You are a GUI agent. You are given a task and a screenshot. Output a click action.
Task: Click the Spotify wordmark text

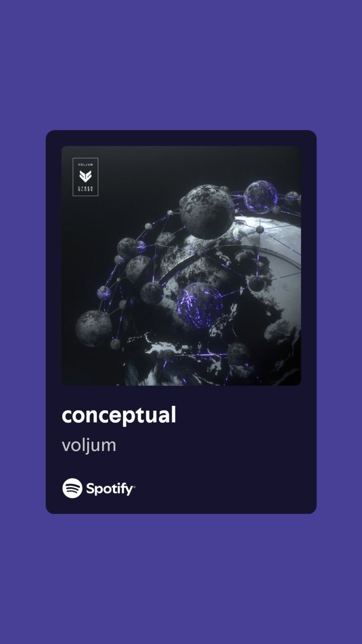[x=111, y=489]
